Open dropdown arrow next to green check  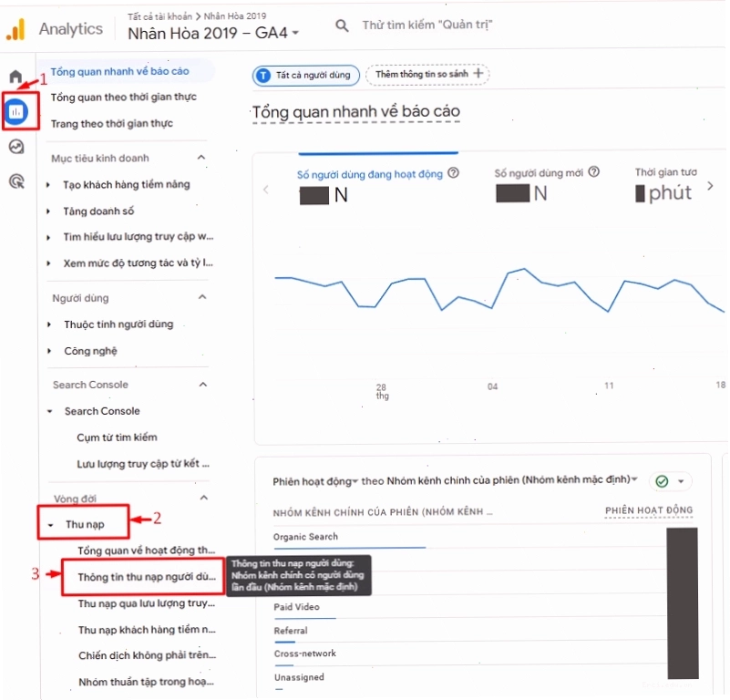coord(681,481)
